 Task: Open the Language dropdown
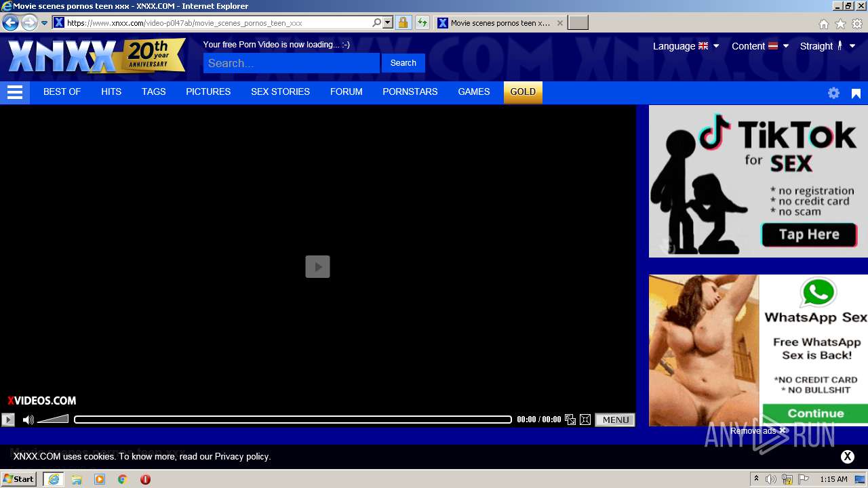tap(686, 46)
